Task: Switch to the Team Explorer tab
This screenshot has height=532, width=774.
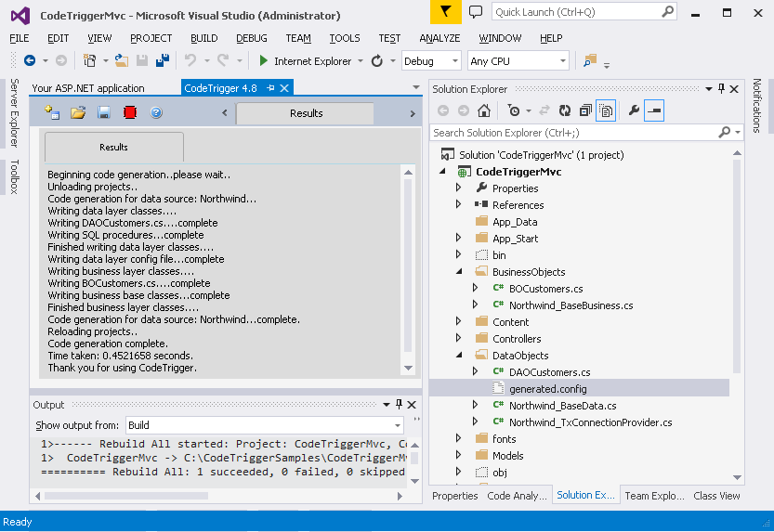Action: (653, 496)
